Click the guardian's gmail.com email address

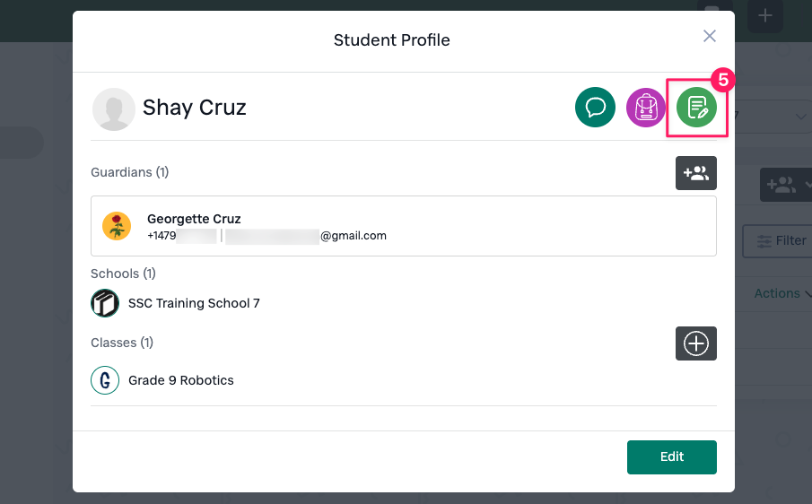click(306, 236)
